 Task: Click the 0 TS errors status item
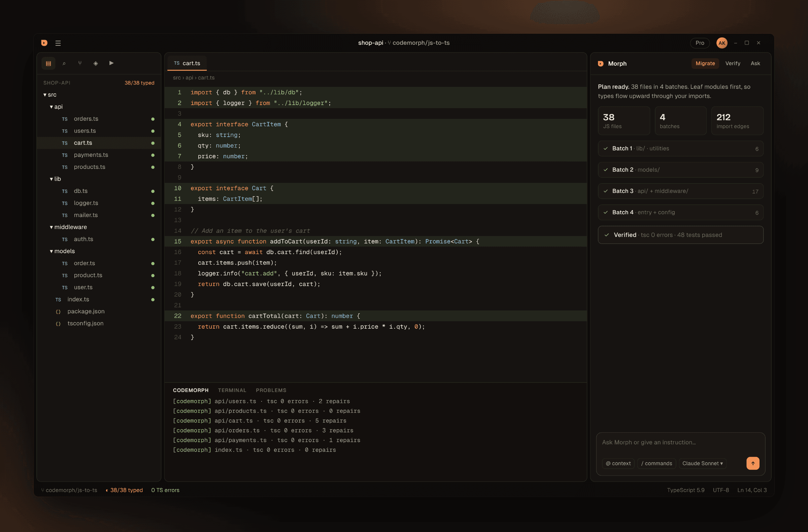pyautogui.click(x=165, y=490)
